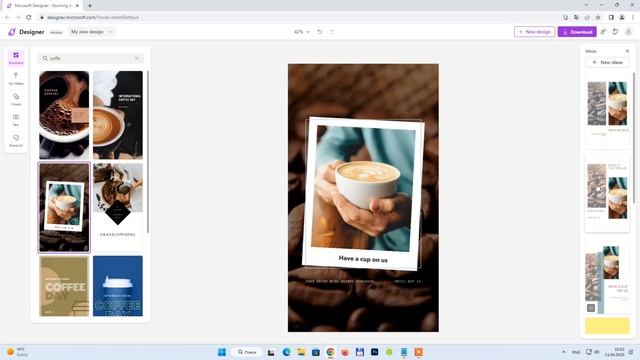Open the notification center icon

[631, 352]
